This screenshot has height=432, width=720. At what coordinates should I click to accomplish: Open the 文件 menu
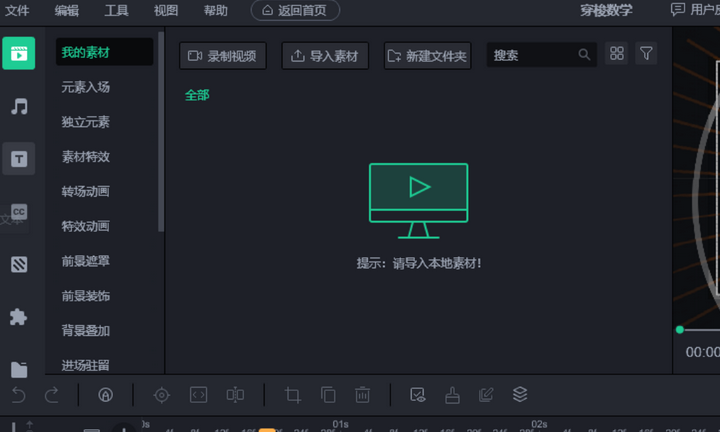click(x=18, y=11)
